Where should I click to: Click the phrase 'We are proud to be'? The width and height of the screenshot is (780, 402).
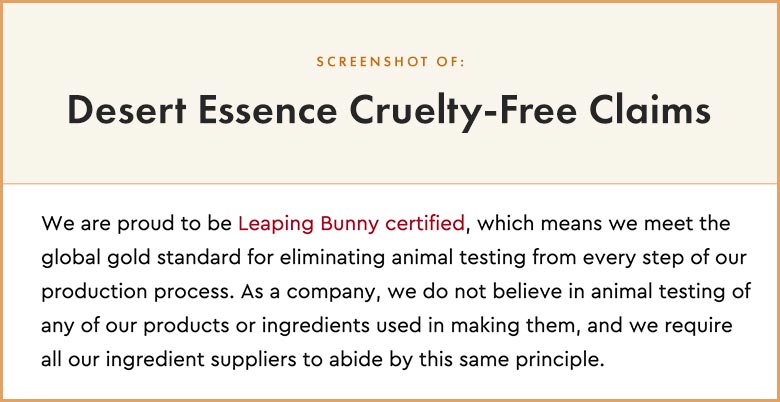[136, 224]
